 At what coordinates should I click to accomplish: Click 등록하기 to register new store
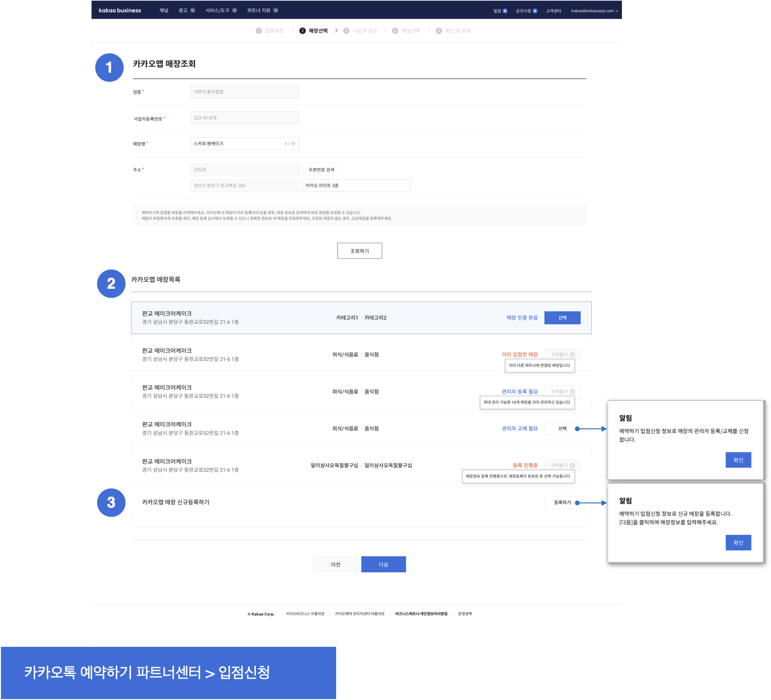click(x=562, y=502)
